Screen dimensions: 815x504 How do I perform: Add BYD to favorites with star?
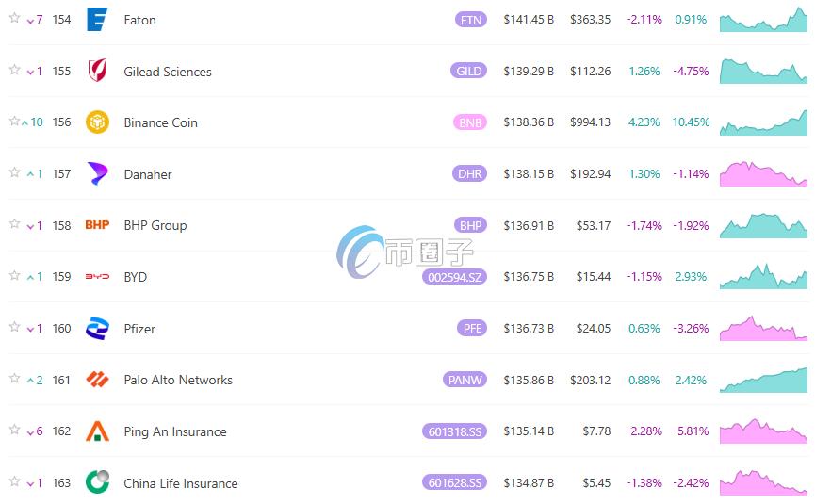tap(14, 276)
